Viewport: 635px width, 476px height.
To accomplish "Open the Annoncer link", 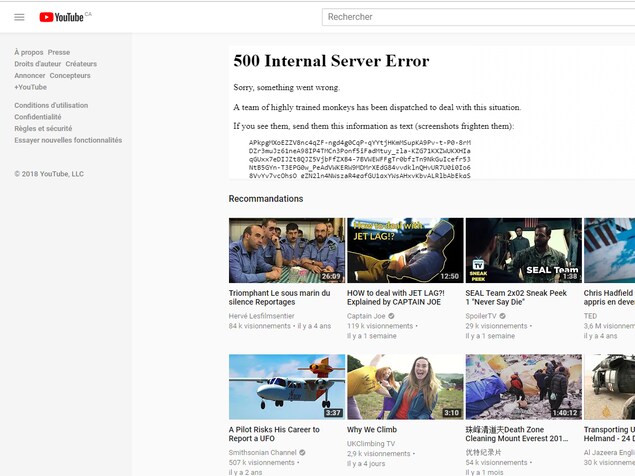I will point(30,75).
